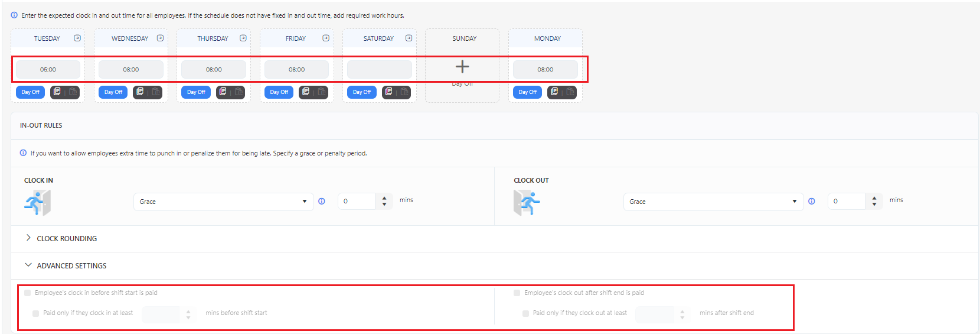Screen dimensions: 980x334
Task: Increase Clock In grace minutes with up arrow
Action: pyautogui.click(x=384, y=198)
